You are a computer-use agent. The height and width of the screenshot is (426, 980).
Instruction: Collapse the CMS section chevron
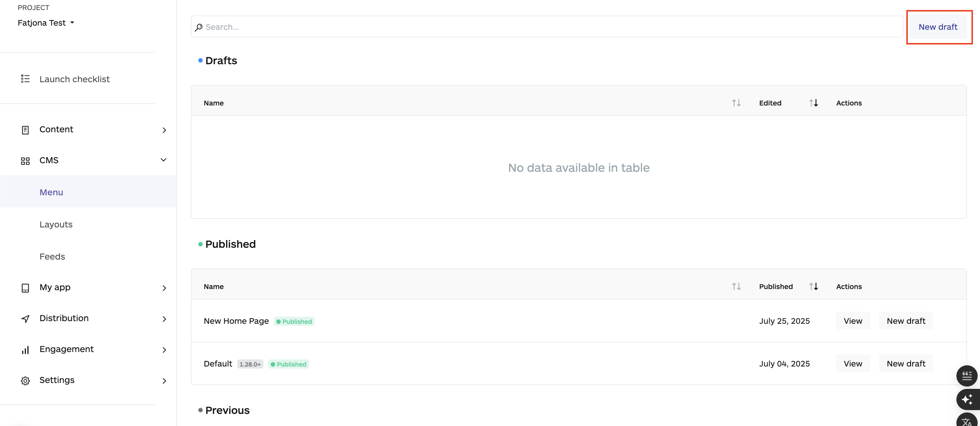tap(163, 160)
